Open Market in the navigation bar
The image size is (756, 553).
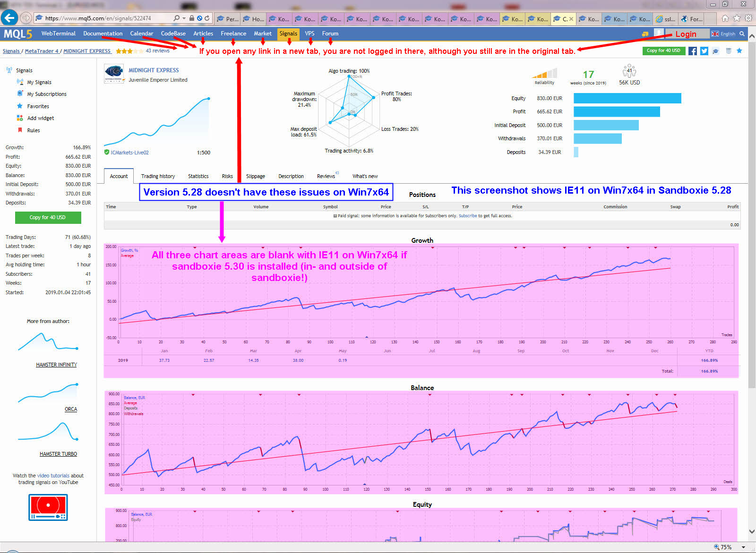(x=263, y=34)
